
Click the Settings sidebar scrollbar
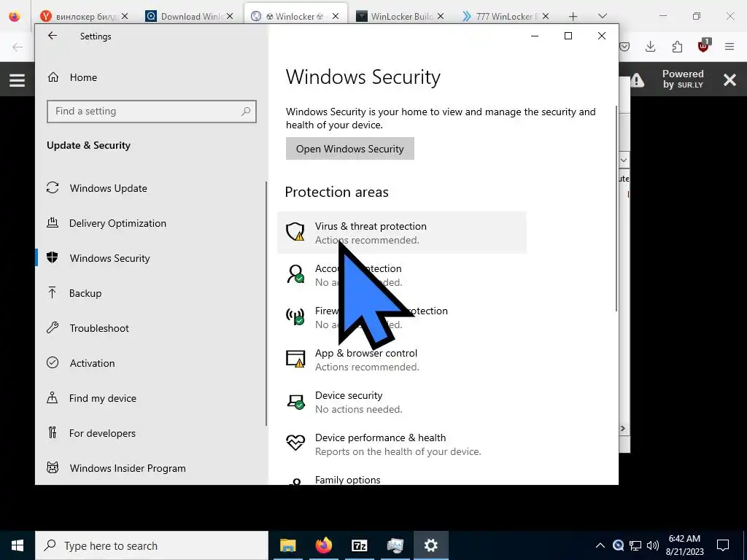(x=266, y=304)
